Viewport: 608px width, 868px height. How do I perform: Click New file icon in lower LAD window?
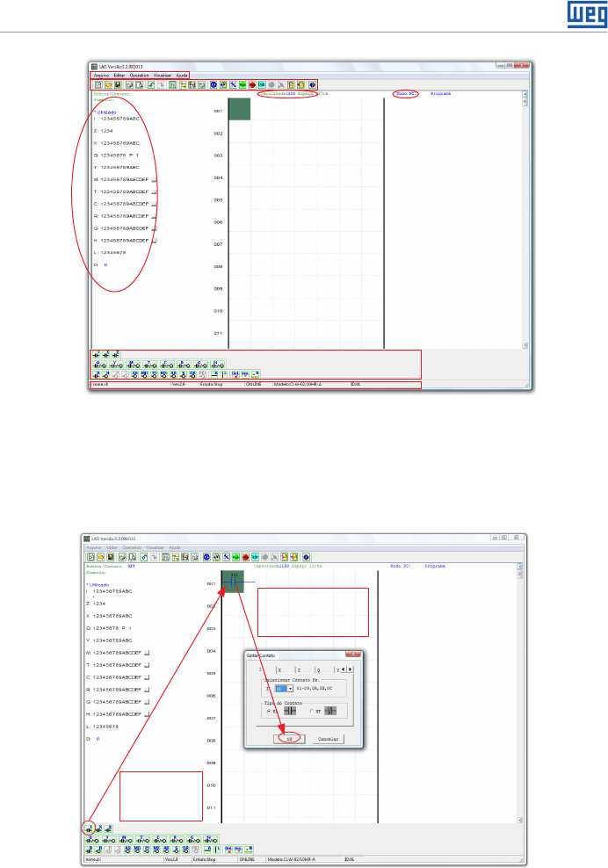[x=91, y=557]
